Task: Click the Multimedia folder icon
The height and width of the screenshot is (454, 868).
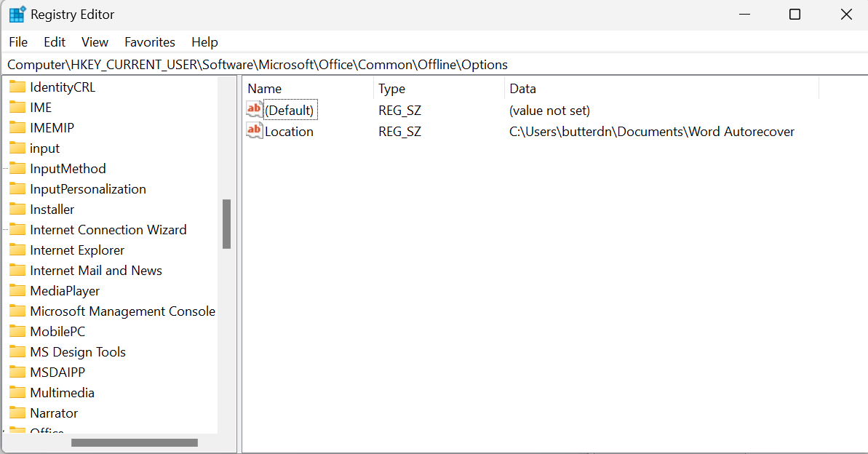Action: coord(17,393)
